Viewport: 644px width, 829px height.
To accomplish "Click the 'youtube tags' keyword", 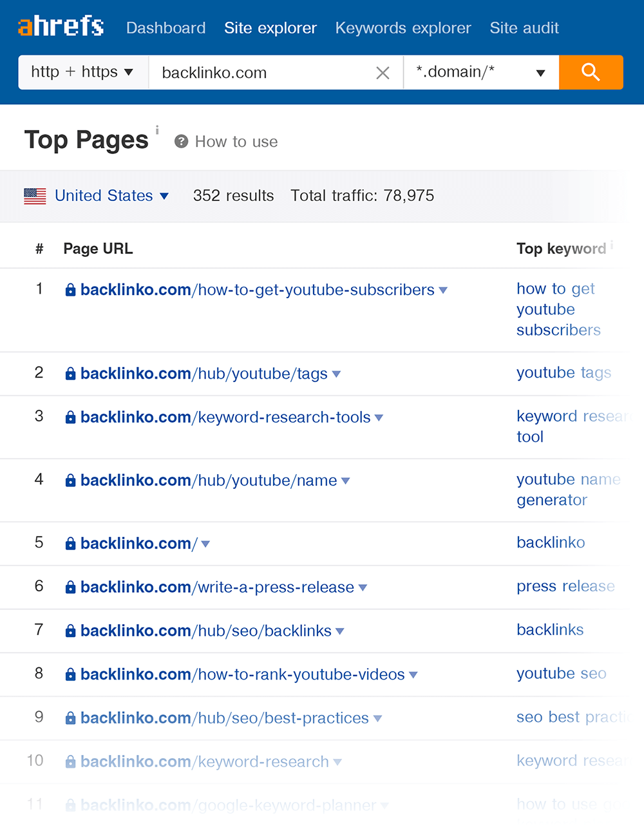I will 564,373.
